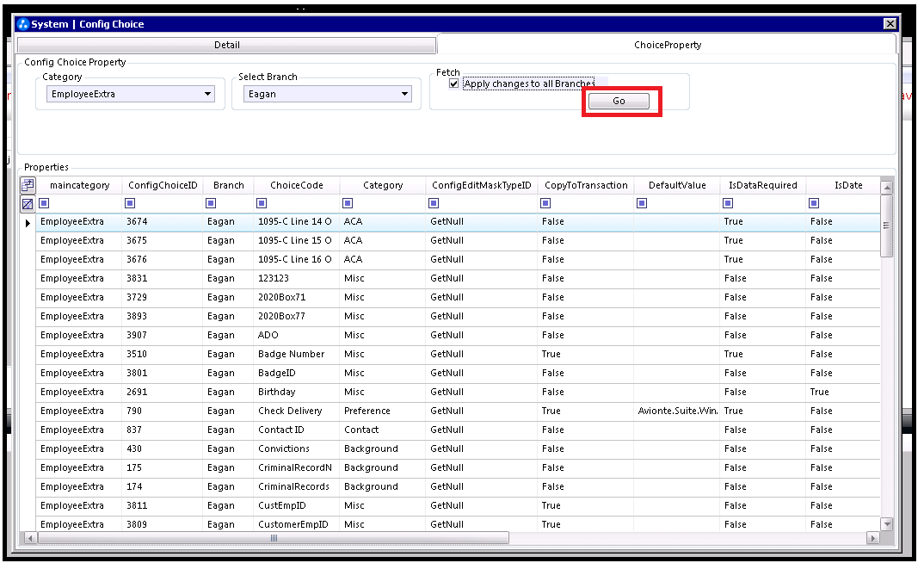Click the Go button
Image resolution: width=924 pixels, height=563 pixels.
click(619, 101)
